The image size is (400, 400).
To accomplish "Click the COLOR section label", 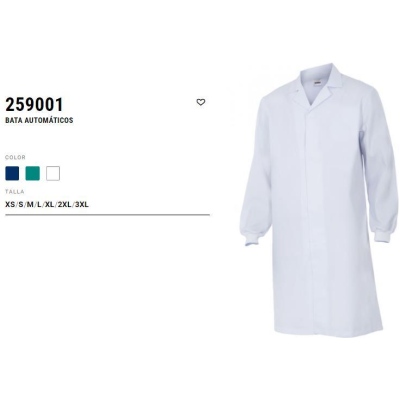I will click(15, 157).
